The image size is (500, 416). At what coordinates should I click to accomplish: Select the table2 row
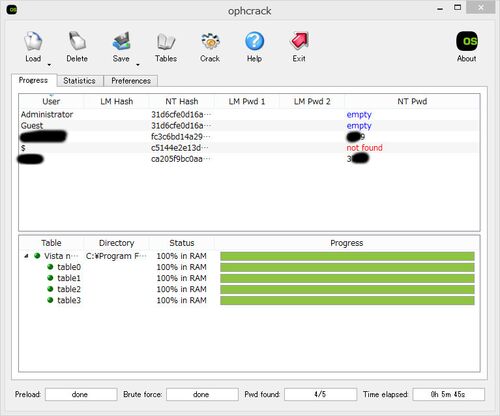click(249, 289)
